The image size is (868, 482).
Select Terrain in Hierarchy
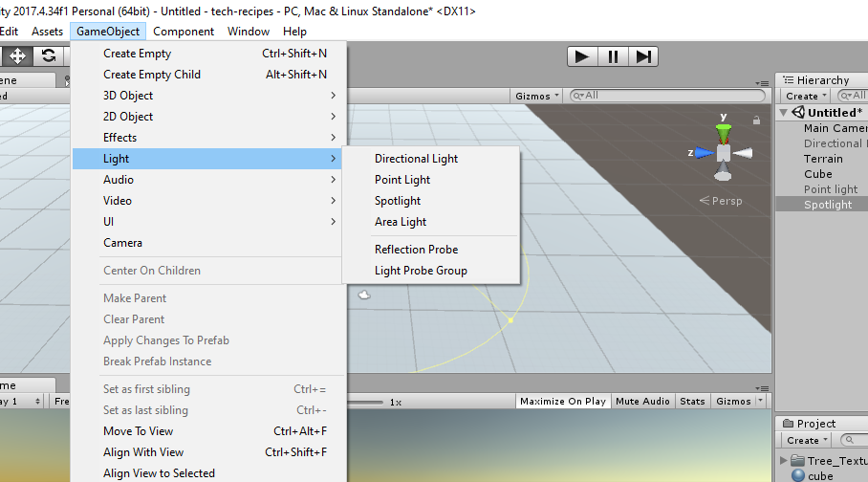(x=823, y=159)
